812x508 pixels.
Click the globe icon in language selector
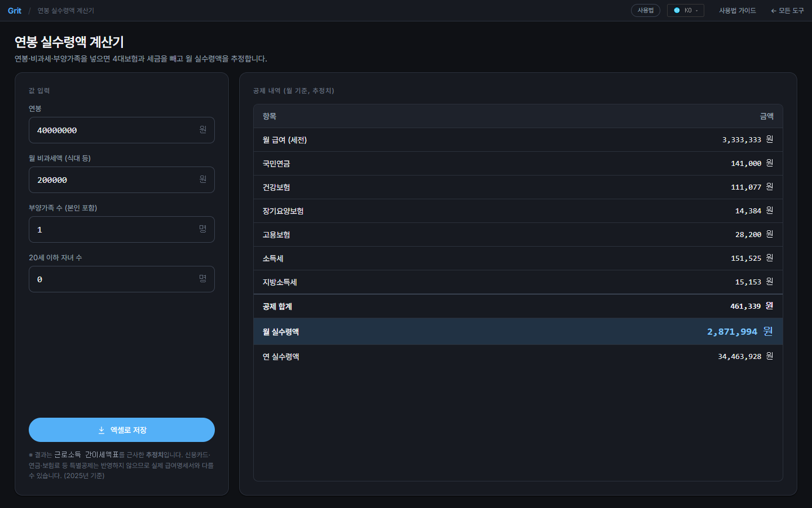coord(677,11)
